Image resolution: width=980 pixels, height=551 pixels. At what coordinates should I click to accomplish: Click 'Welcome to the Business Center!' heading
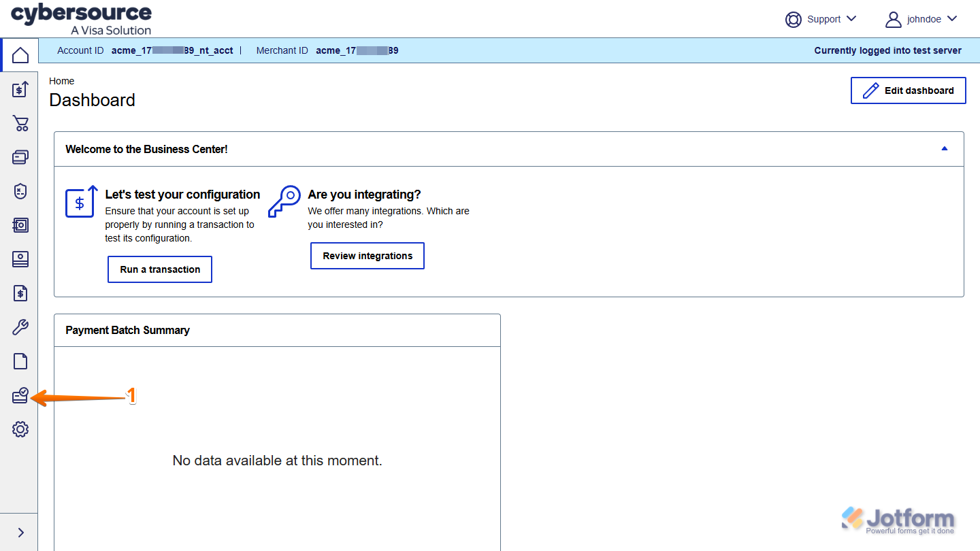pyautogui.click(x=146, y=149)
